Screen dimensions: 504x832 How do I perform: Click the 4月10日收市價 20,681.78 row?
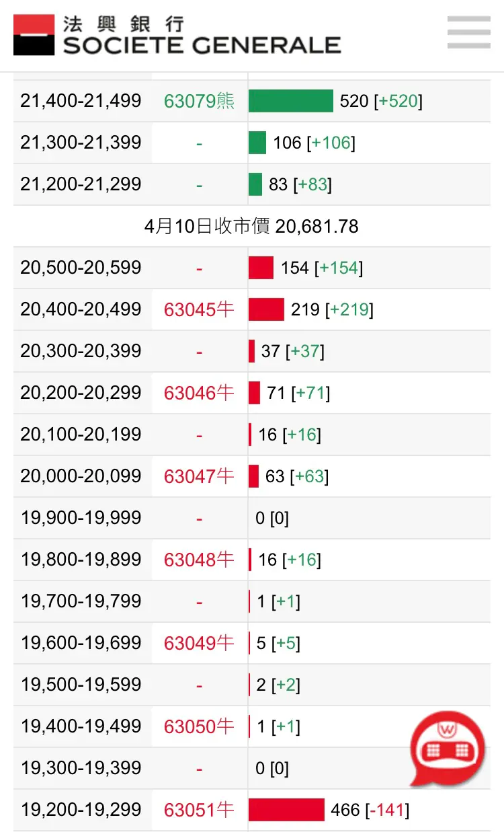tap(251, 227)
